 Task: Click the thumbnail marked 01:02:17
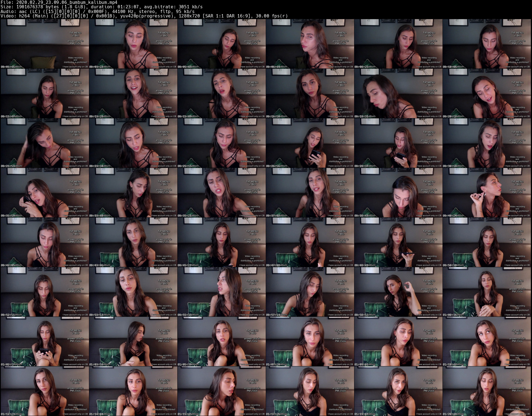44,341
